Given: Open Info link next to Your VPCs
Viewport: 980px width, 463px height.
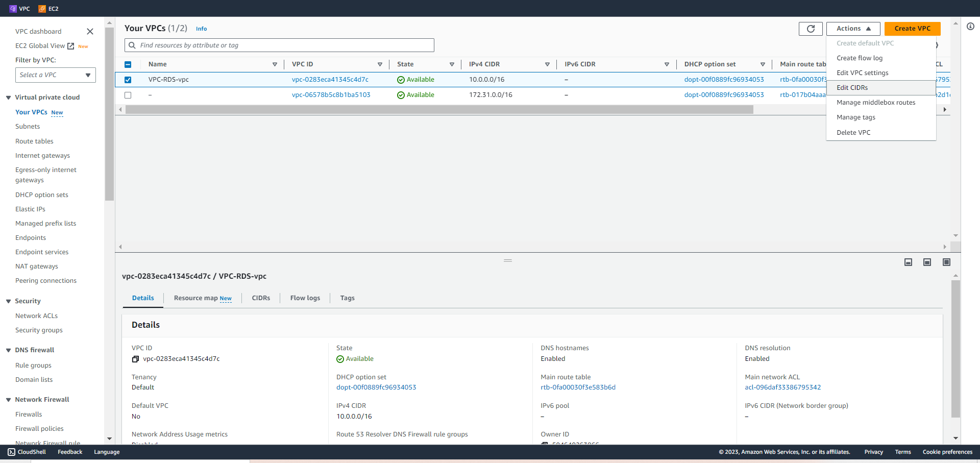Looking at the screenshot, I should [202, 29].
